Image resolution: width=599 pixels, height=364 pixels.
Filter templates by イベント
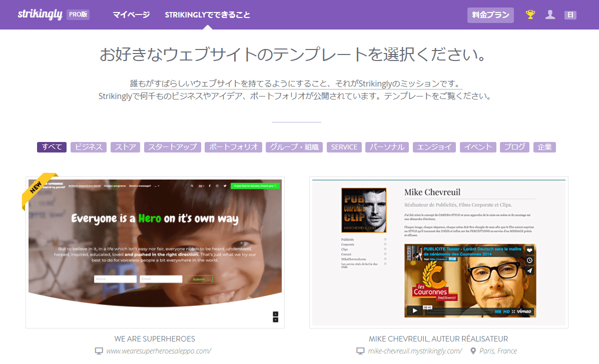tap(478, 147)
